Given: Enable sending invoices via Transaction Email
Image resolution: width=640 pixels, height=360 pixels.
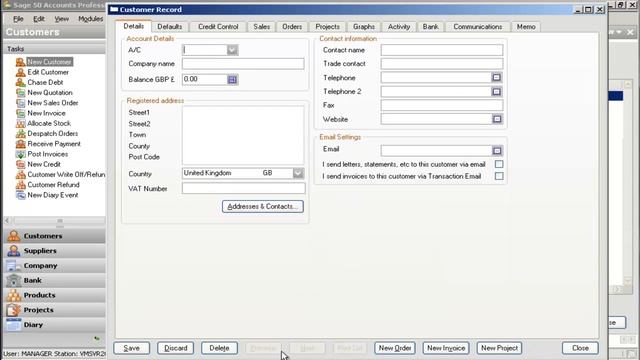Looking at the screenshot, I should pos(499,176).
